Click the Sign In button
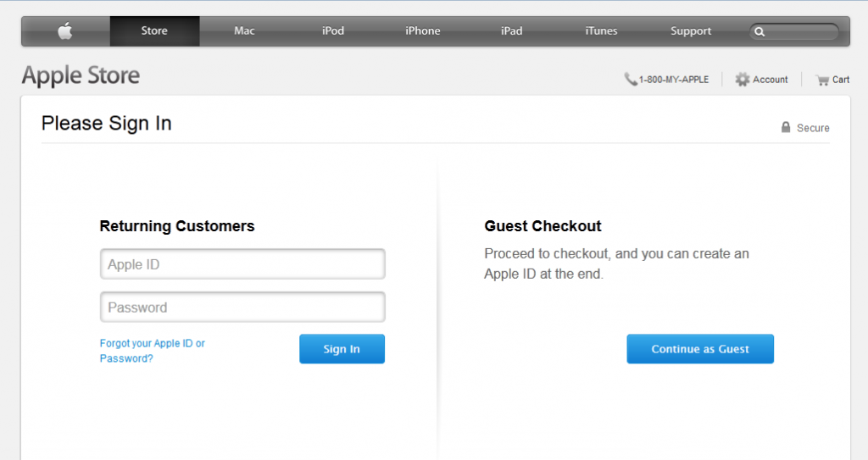This screenshot has width=868, height=460. (x=342, y=349)
